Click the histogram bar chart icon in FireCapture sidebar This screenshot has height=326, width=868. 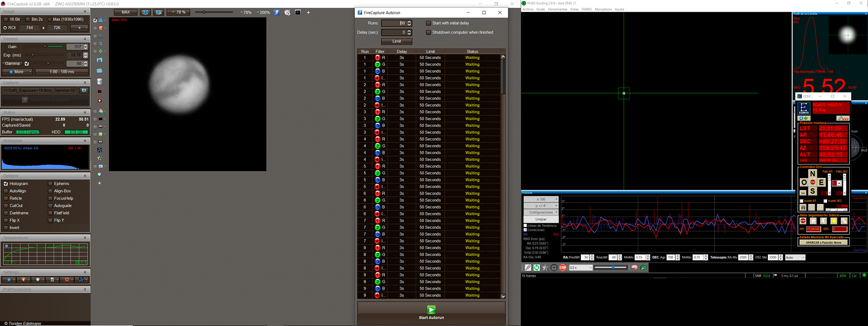click(x=101, y=20)
